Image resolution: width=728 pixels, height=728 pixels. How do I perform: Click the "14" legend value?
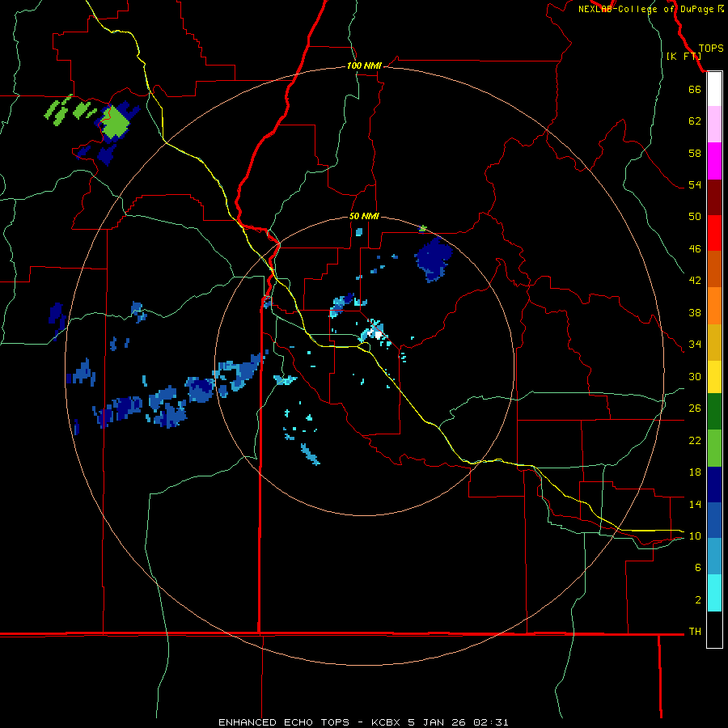click(x=695, y=504)
